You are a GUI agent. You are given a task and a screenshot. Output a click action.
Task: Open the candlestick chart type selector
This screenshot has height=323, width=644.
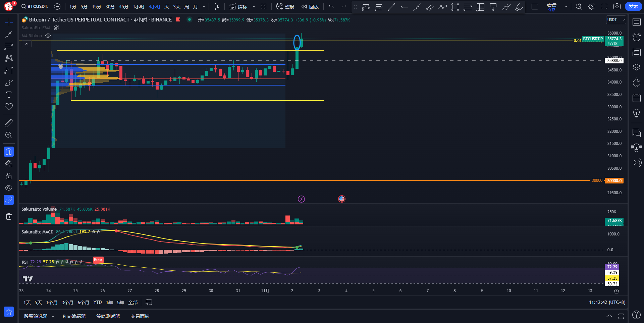tap(217, 6)
